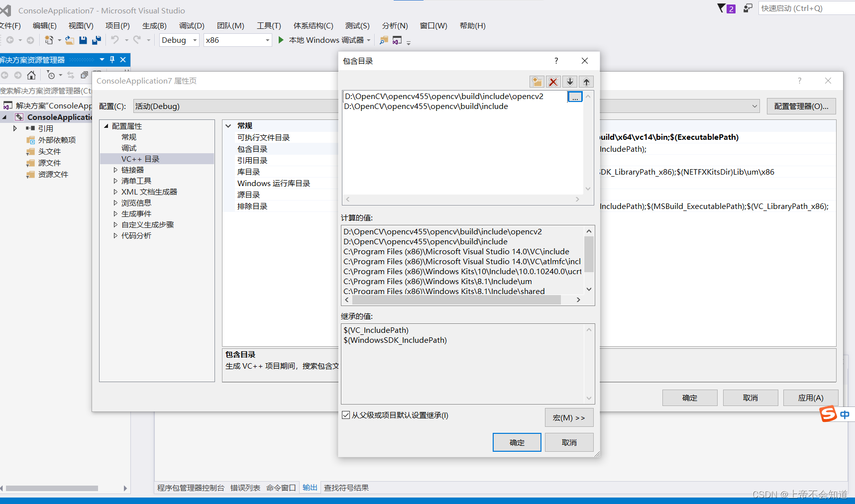Click 应用(A) in property page
Viewport: 855px width, 504px height.
(811, 398)
